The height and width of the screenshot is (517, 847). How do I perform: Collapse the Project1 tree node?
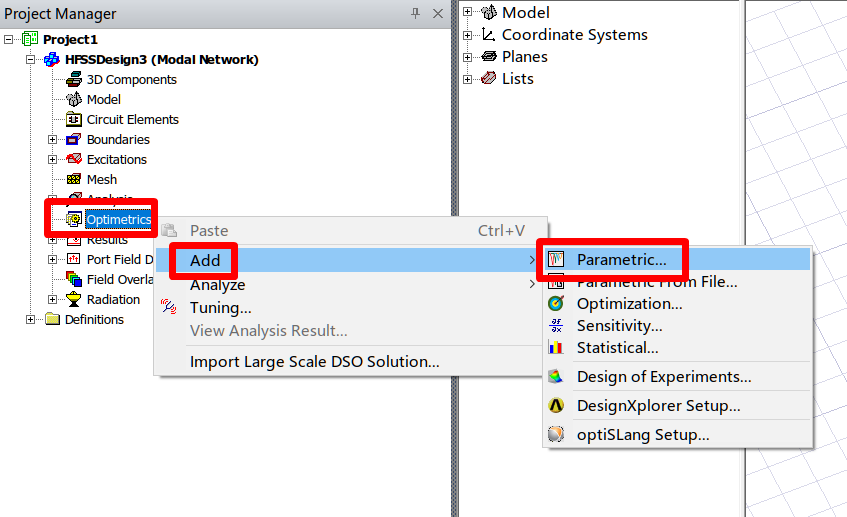(x=9, y=39)
